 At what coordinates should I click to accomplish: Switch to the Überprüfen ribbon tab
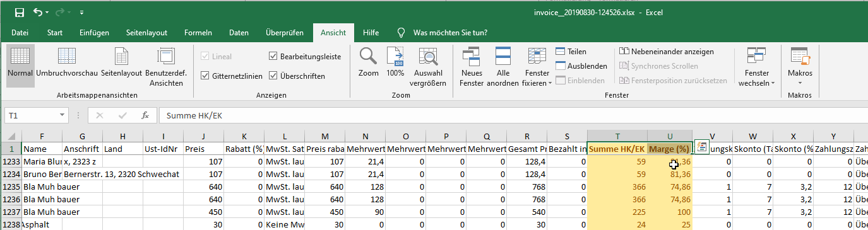(285, 32)
